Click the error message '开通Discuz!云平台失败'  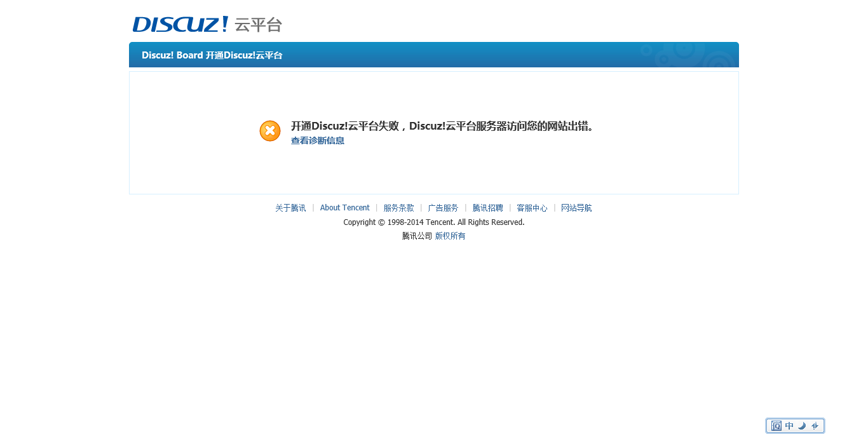[344, 126]
